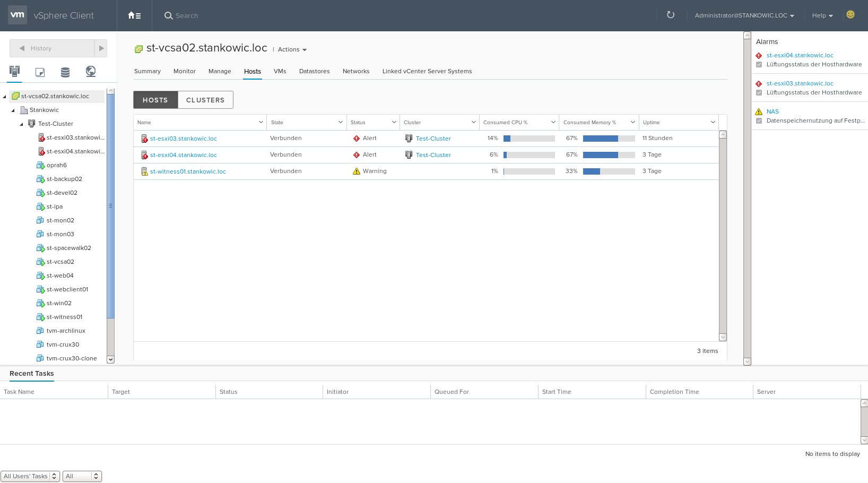Open NAS alarm link
868x483 pixels.
[772, 111]
